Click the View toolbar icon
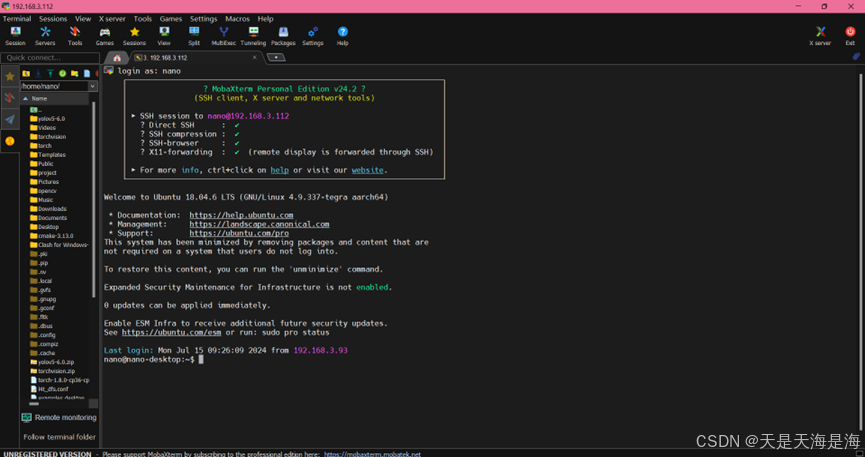 coord(164,36)
